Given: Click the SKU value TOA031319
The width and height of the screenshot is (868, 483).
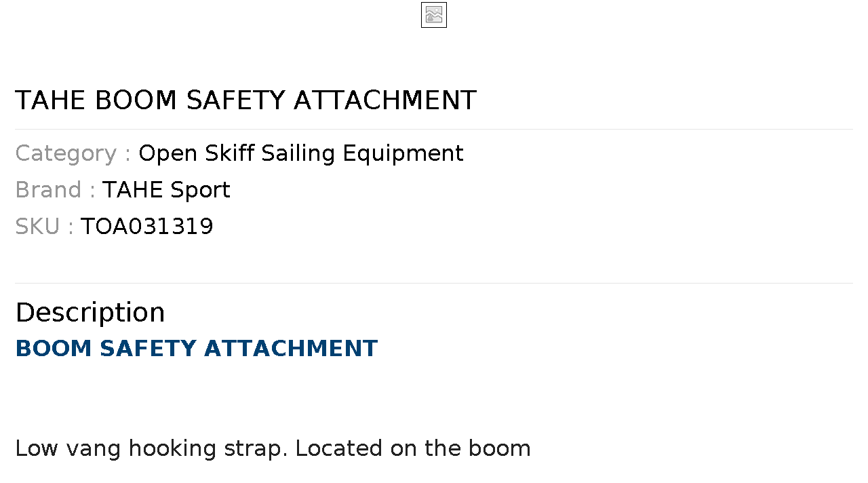Looking at the screenshot, I should (x=147, y=227).
